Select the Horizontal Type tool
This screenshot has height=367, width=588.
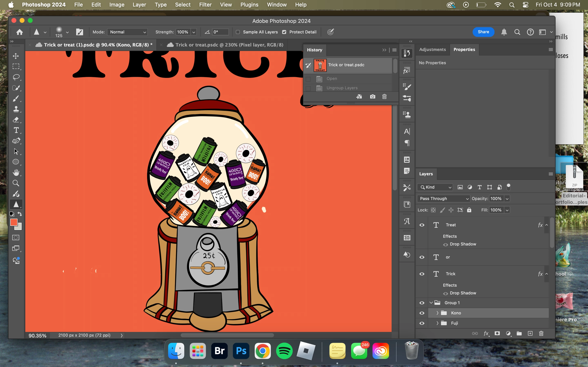pyautogui.click(x=16, y=130)
